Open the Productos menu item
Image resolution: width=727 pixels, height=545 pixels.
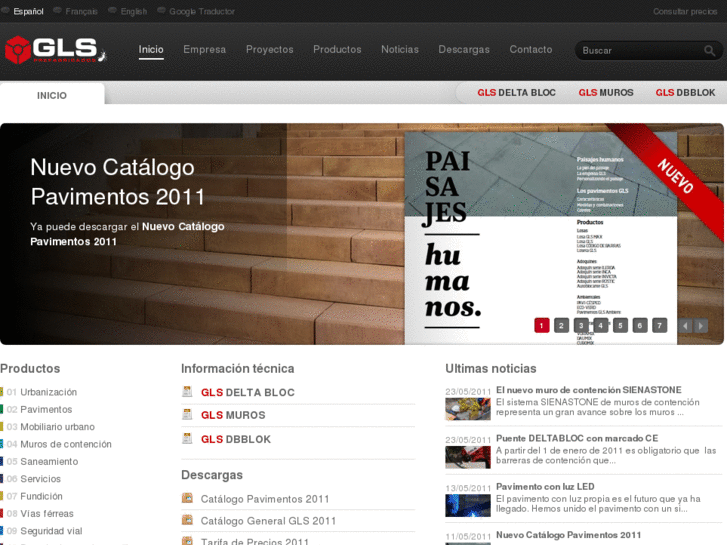click(x=337, y=50)
